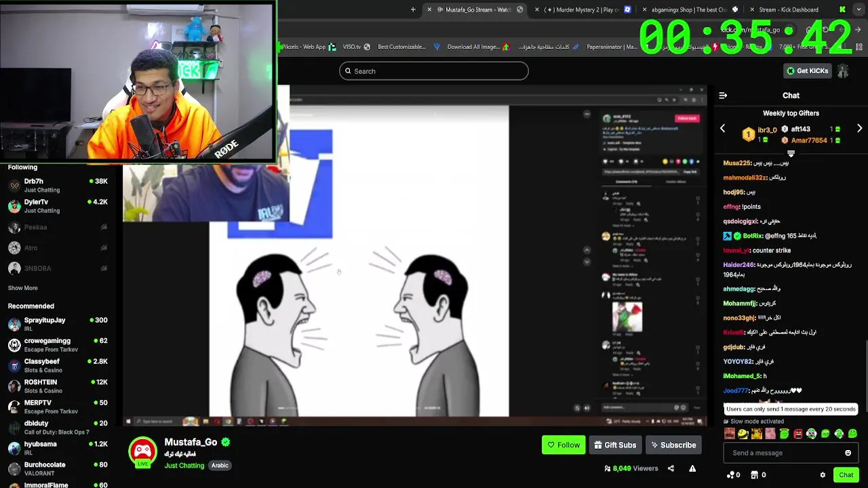Expand following list with Show More
The width and height of the screenshot is (868, 488).
pos(22,288)
